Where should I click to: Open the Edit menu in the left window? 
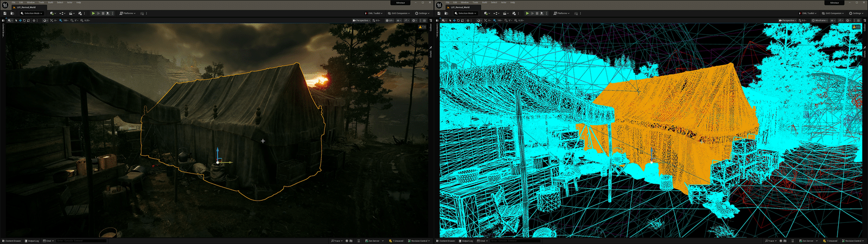(21, 2)
